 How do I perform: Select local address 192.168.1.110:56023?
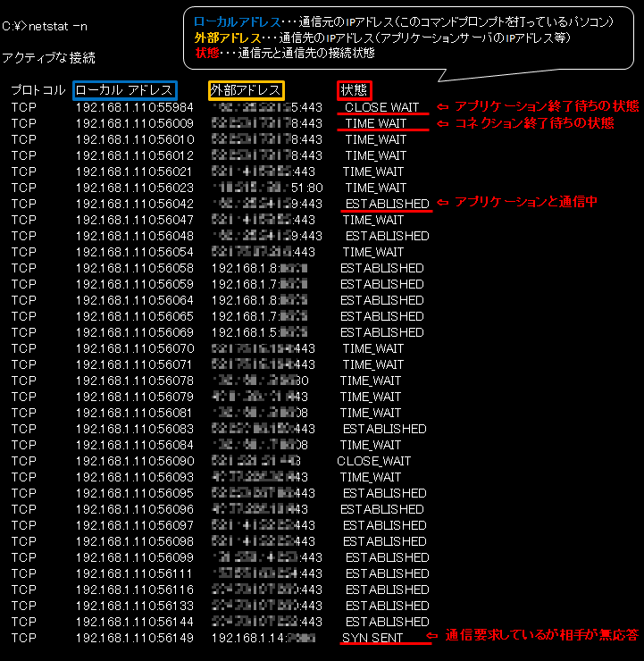pyautogui.click(x=135, y=188)
